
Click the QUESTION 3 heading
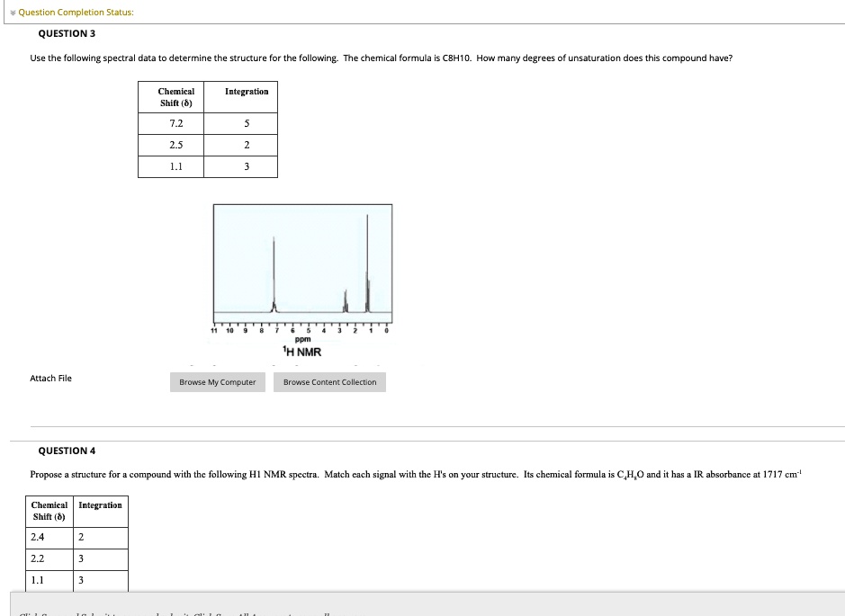pyautogui.click(x=67, y=33)
